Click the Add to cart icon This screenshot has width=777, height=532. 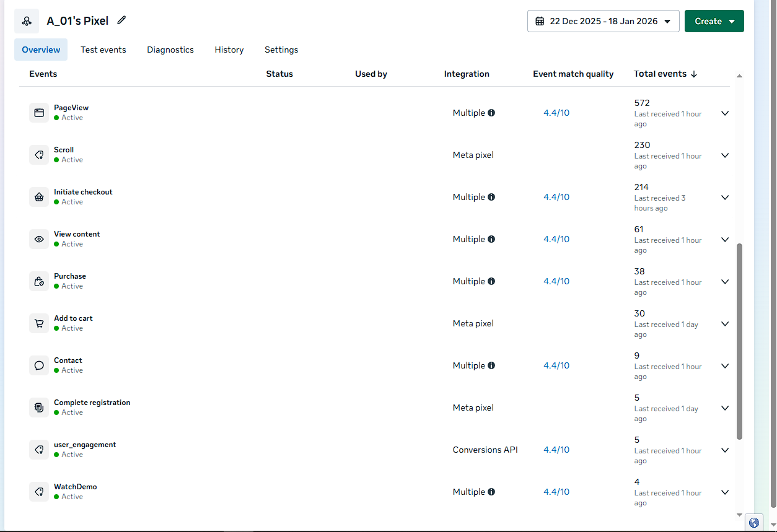click(x=39, y=323)
